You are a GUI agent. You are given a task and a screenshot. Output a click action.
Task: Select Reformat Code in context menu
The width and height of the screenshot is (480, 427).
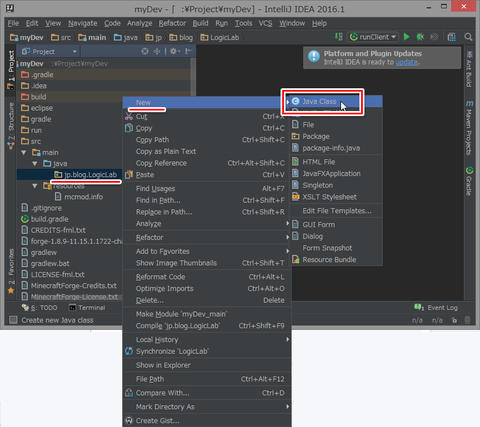coord(207,277)
